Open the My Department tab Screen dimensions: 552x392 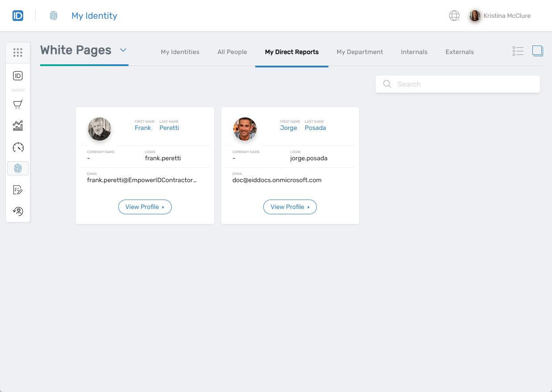pyautogui.click(x=360, y=52)
